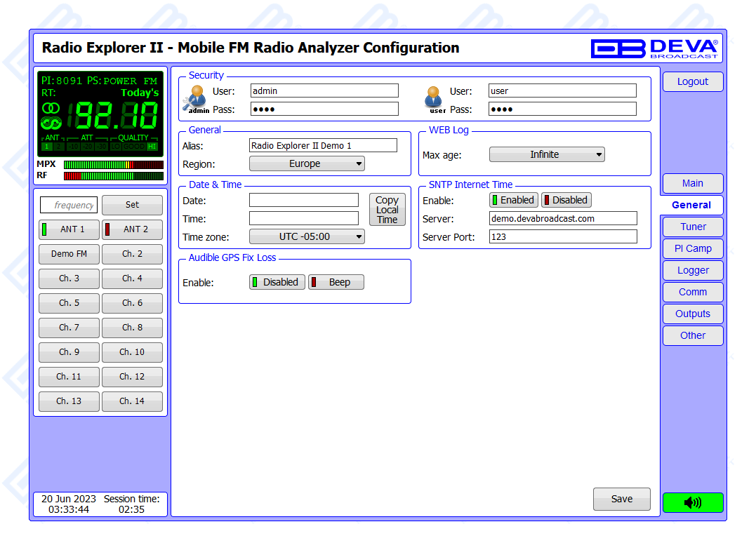This screenshot has width=756, height=550.
Task: Click the DEVA Broadcast logo
Action: (654, 48)
